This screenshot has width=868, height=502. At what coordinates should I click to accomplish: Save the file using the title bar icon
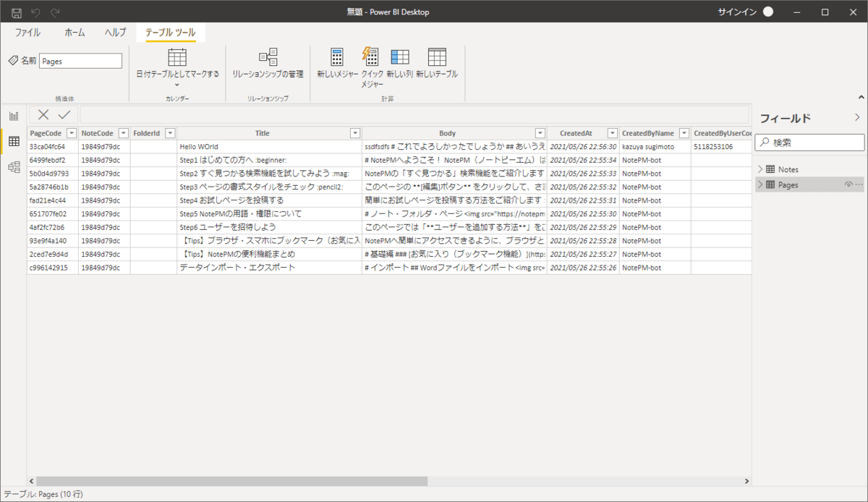(x=17, y=12)
